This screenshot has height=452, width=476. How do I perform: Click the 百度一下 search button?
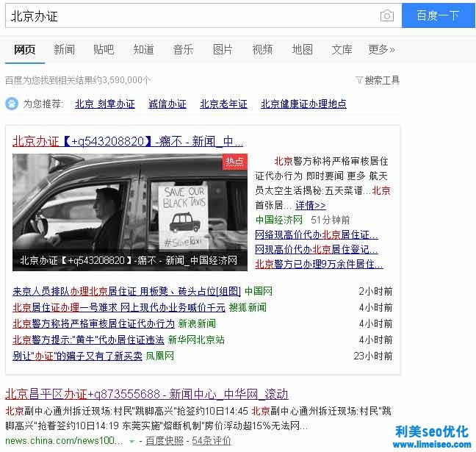(438, 15)
